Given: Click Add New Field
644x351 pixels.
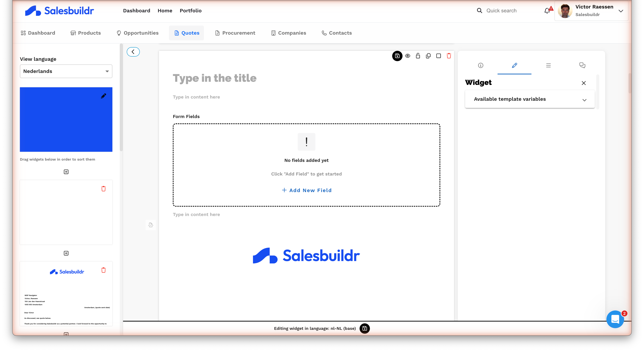Looking at the screenshot, I should 307,190.
